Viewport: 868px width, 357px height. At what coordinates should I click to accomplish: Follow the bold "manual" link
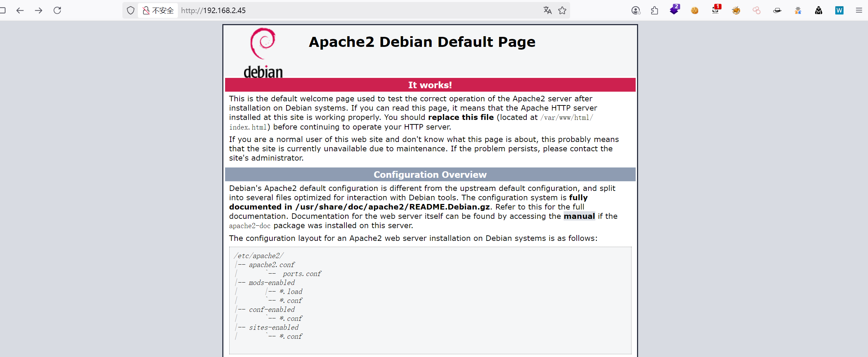579,216
